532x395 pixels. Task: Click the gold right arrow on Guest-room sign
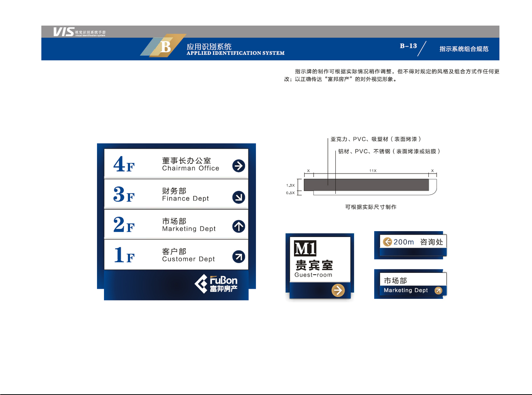coord(338,290)
